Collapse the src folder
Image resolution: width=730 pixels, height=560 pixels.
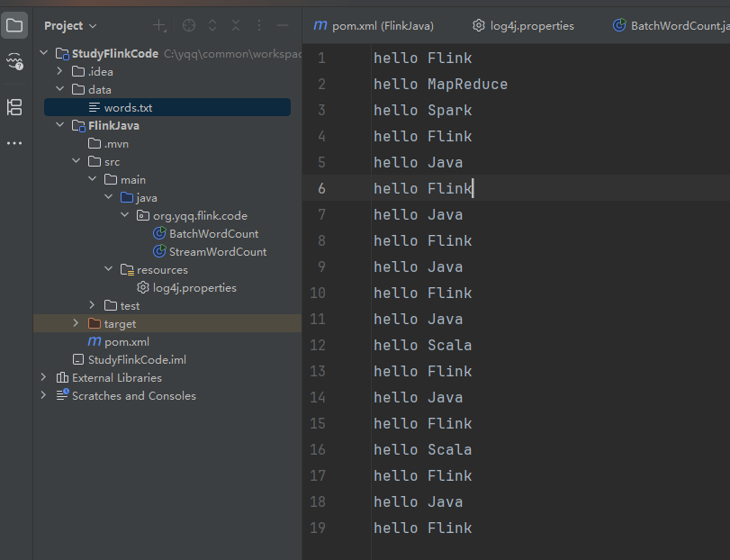point(76,161)
